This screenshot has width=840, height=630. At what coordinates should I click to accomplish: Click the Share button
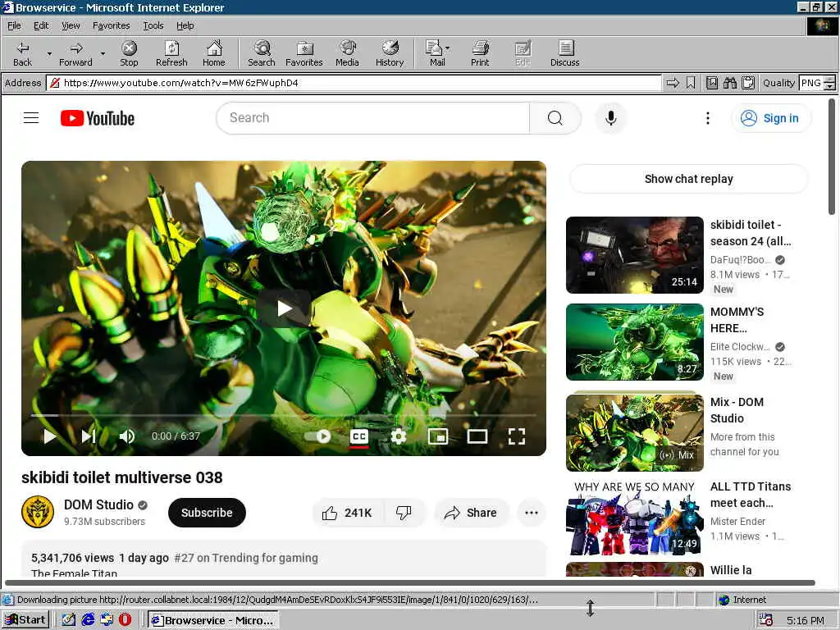pos(471,513)
